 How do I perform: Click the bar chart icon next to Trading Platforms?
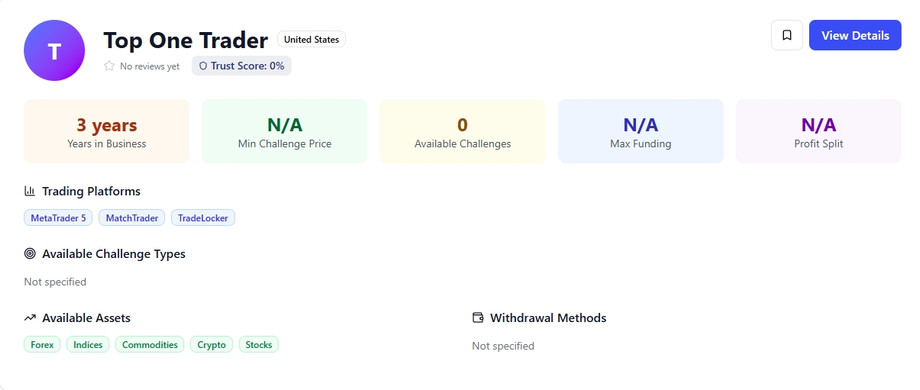click(29, 191)
